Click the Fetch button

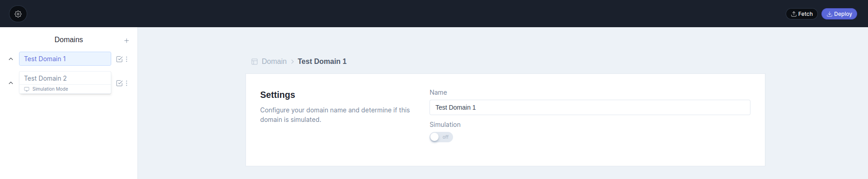802,14
